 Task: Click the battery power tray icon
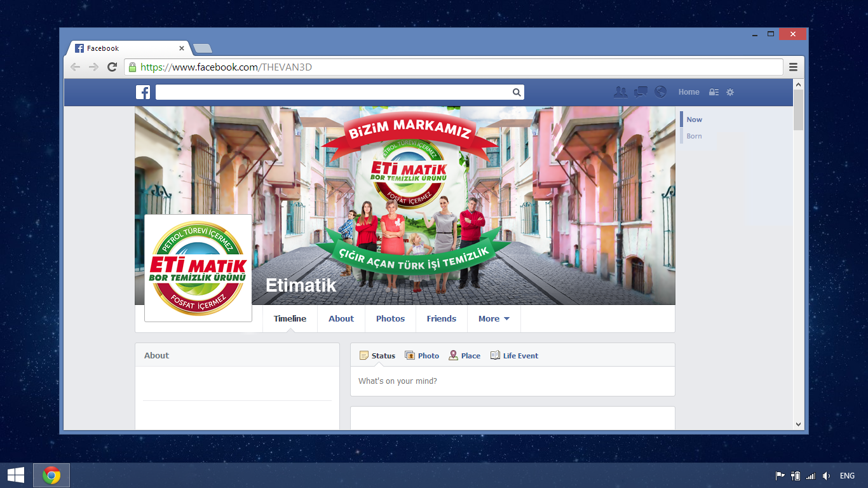[795, 476]
